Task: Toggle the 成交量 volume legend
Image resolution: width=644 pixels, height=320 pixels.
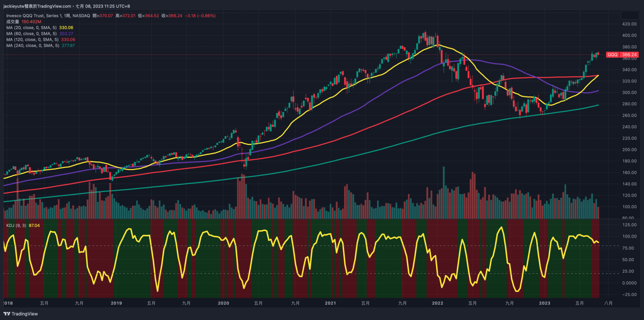Action: (12, 22)
